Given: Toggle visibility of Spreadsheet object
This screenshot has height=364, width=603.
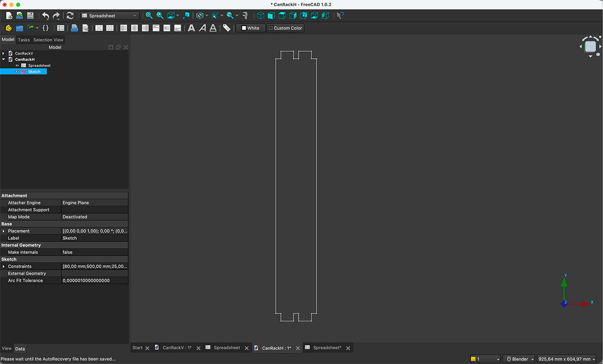Looking at the screenshot, I should pos(17,66).
